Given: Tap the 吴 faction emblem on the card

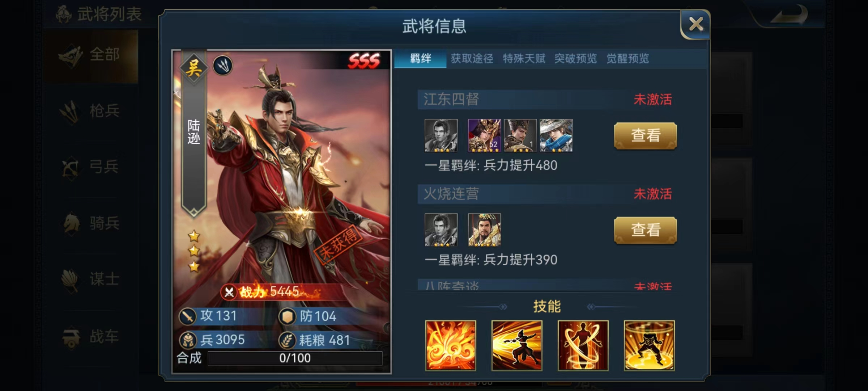Looking at the screenshot, I should click(x=193, y=67).
